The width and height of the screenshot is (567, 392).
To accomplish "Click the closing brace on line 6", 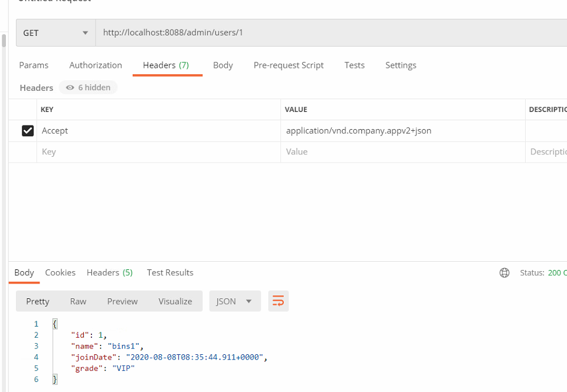I will click(x=55, y=380).
